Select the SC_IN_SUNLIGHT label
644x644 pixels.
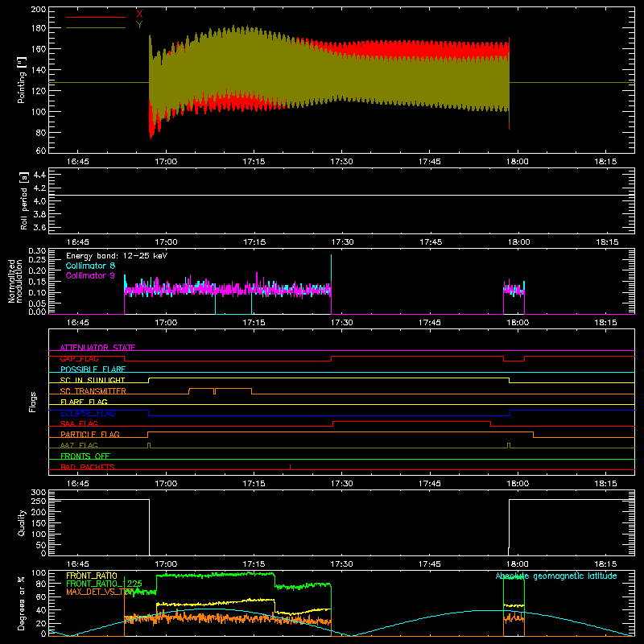(93, 380)
